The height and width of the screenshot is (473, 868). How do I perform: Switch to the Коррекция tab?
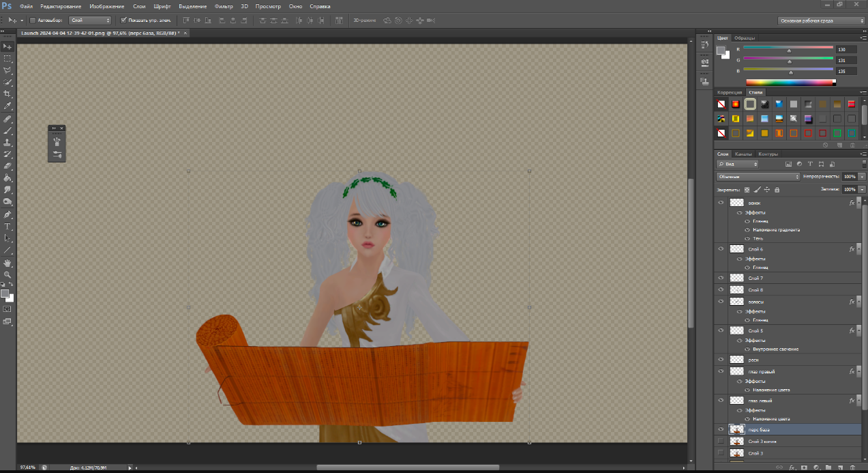tap(730, 92)
